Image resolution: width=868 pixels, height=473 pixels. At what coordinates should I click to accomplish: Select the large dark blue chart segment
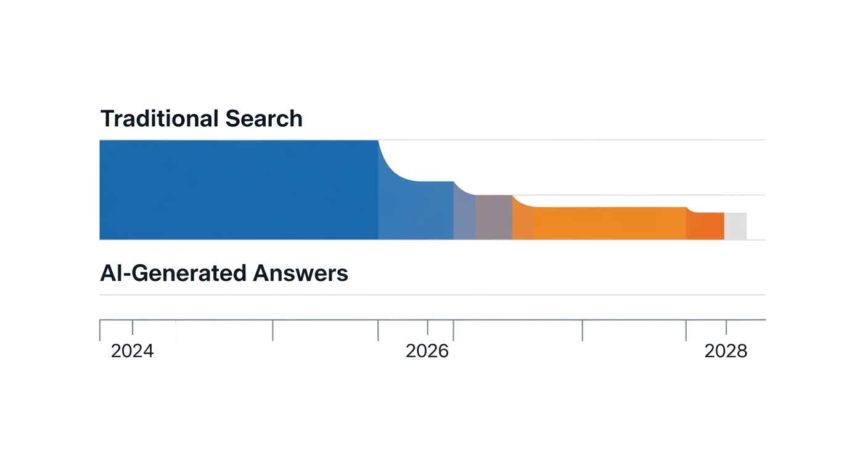tap(239, 190)
